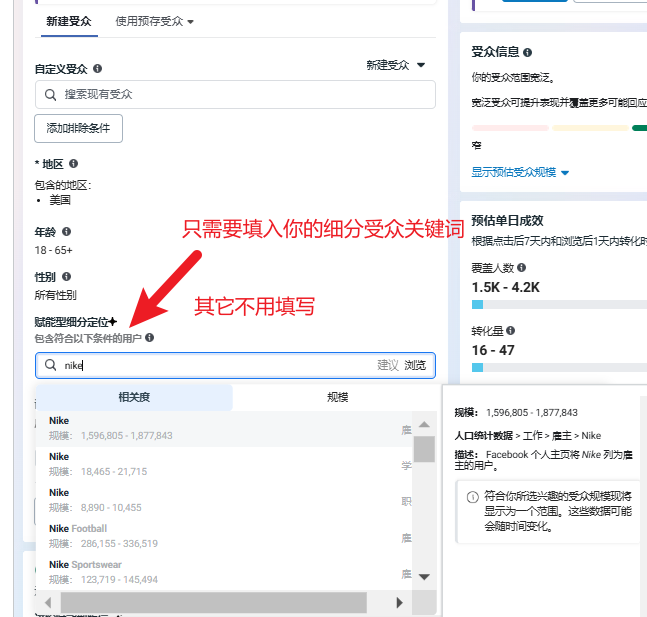Click info icon beside 性别 label
Viewport: 647px width, 617px height.
[x=67, y=277]
